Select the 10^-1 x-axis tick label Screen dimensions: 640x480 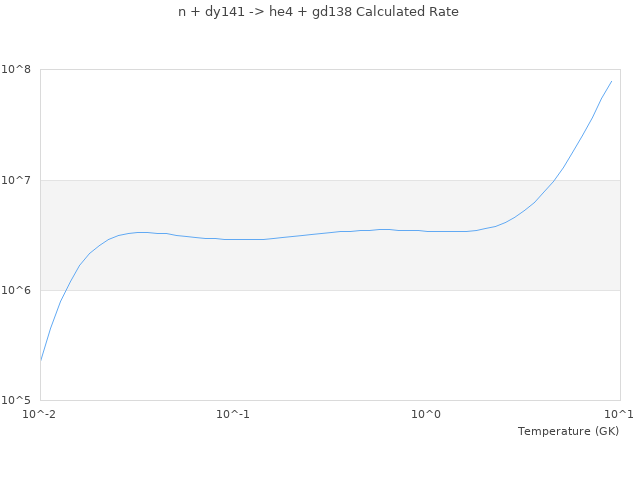233,414
